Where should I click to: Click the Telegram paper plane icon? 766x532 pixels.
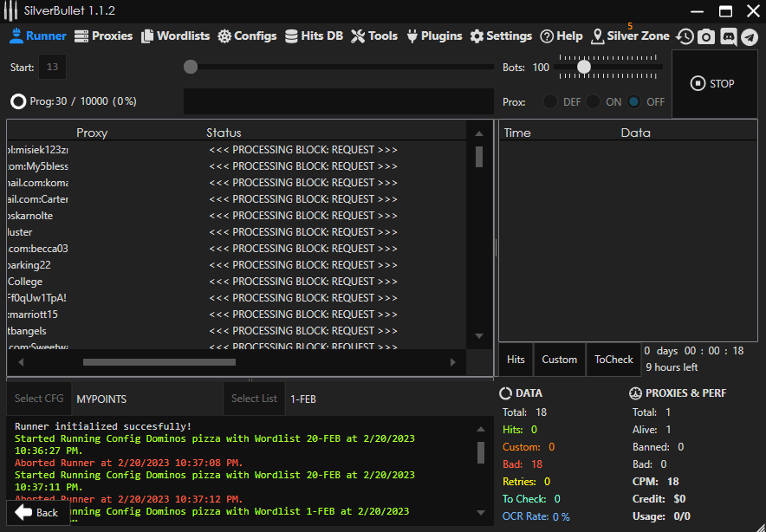750,36
